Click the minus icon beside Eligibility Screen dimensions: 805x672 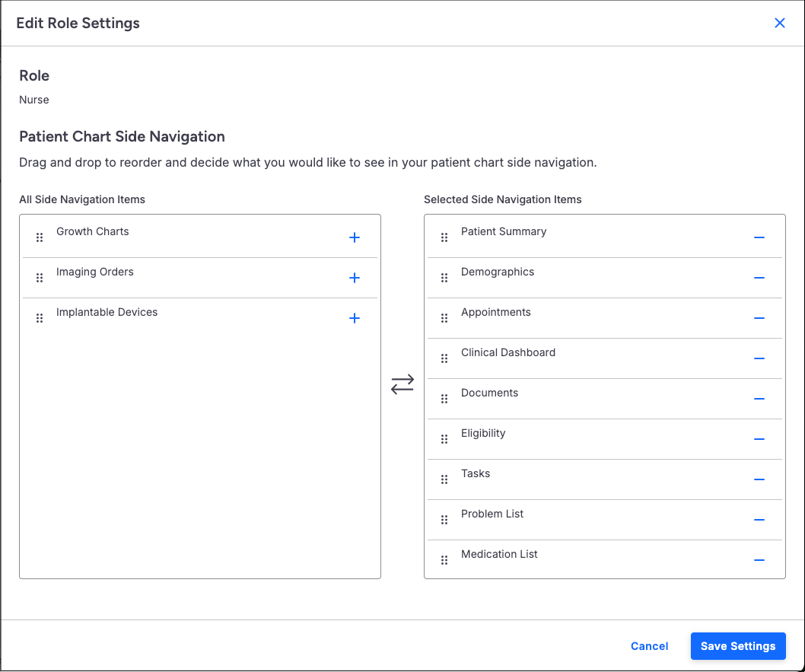pyautogui.click(x=759, y=439)
